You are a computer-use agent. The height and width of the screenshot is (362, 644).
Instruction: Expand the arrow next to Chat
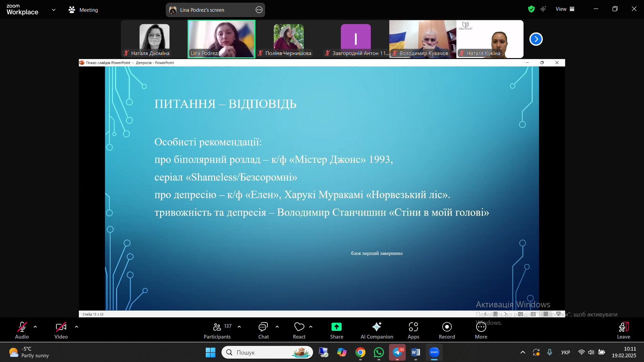[x=277, y=326]
